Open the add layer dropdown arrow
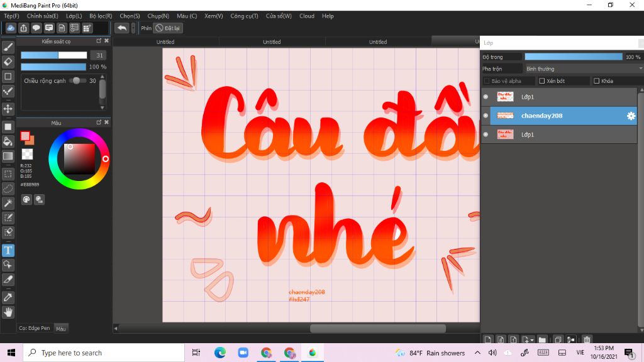This screenshot has width=644, height=362. point(532,340)
